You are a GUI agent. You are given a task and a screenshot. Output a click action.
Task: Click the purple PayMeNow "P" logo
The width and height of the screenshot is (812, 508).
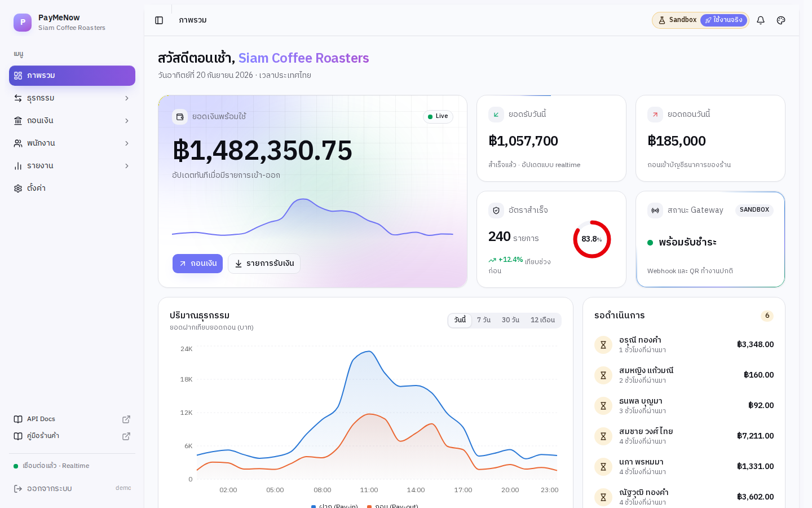click(x=23, y=23)
